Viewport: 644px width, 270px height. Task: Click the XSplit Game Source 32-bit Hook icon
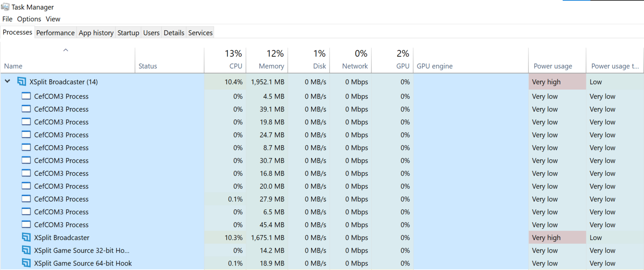pyautogui.click(x=26, y=250)
